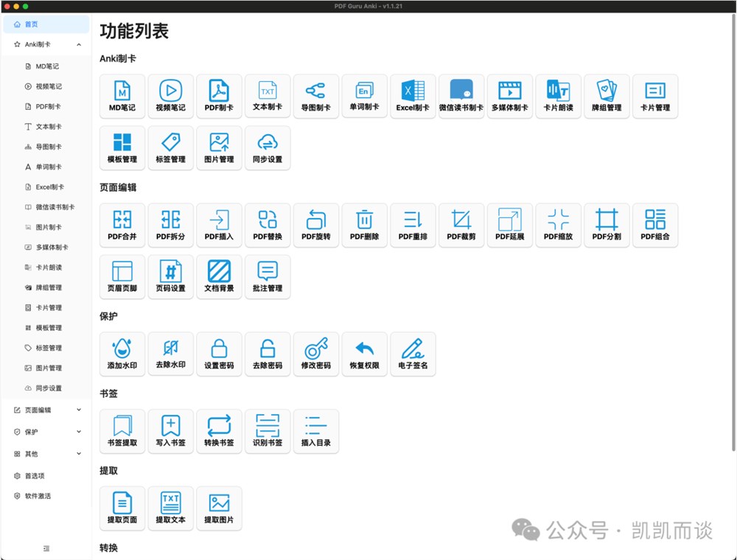Image resolution: width=737 pixels, height=560 pixels.
Task: Open the Excel制卡 card in the feature grid
Action: [x=413, y=97]
